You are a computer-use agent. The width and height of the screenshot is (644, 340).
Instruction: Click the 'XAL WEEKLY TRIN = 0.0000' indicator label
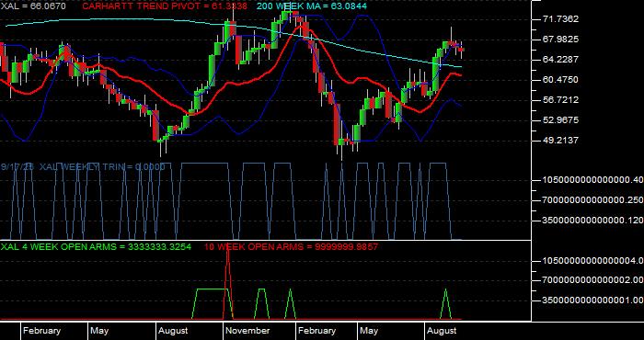(x=101, y=167)
